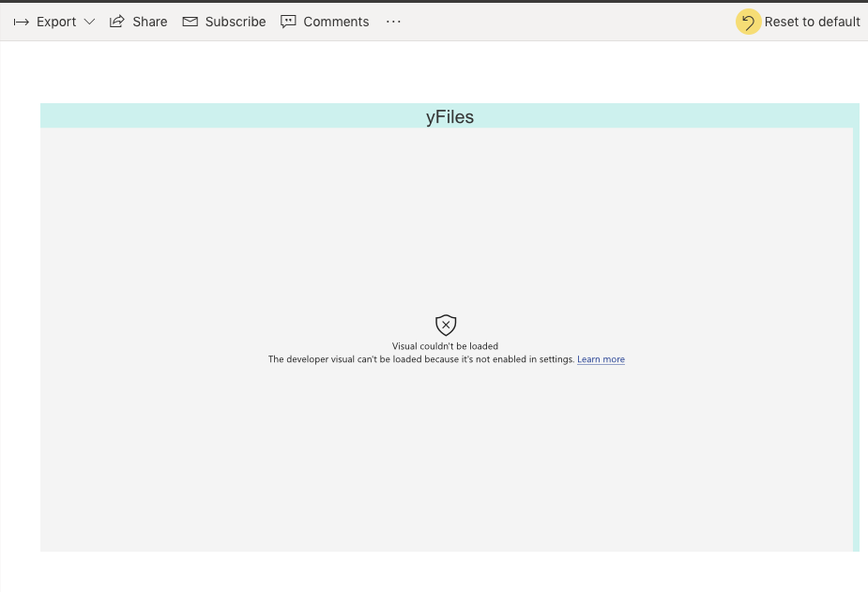Select the "Visual couldn't be loaded" message
The height and width of the screenshot is (592, 868).
tap(445, 346)
